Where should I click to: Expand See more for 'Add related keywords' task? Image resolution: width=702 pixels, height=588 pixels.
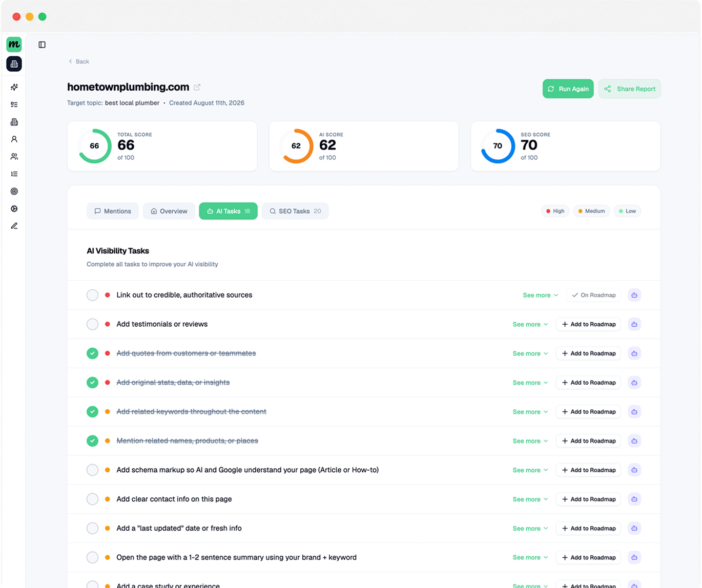[530, 412]
